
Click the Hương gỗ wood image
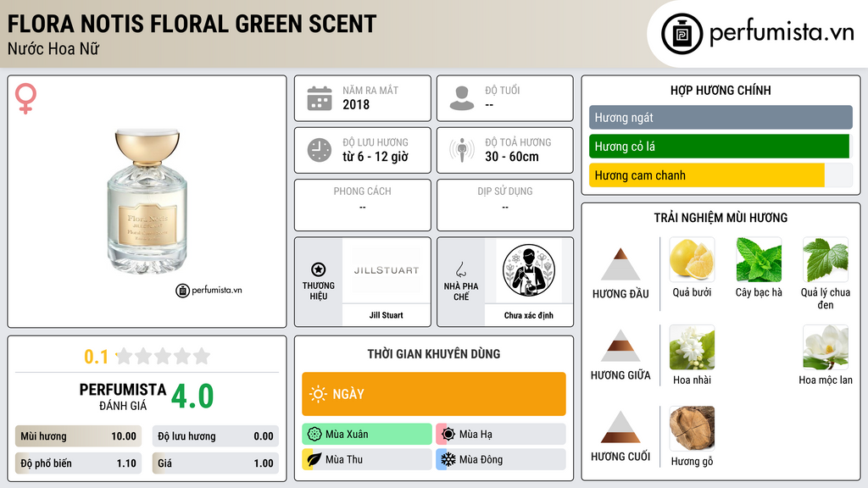[x=692, y=428]
